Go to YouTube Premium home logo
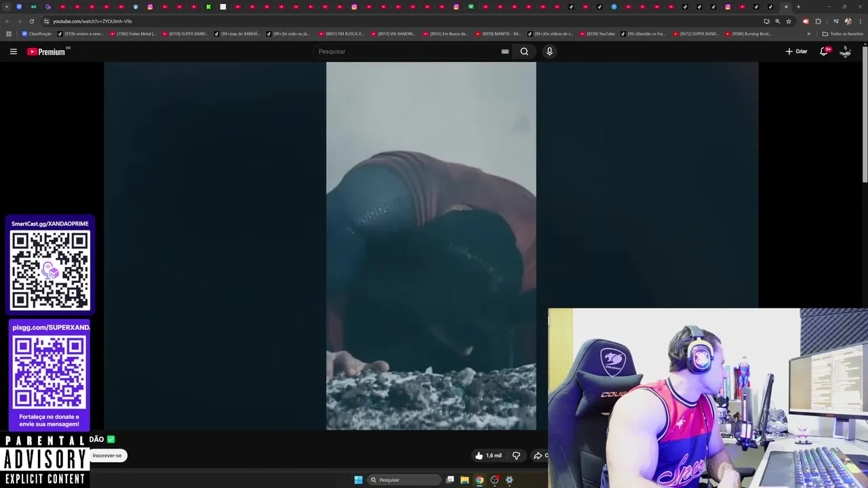 coord(47,52)
